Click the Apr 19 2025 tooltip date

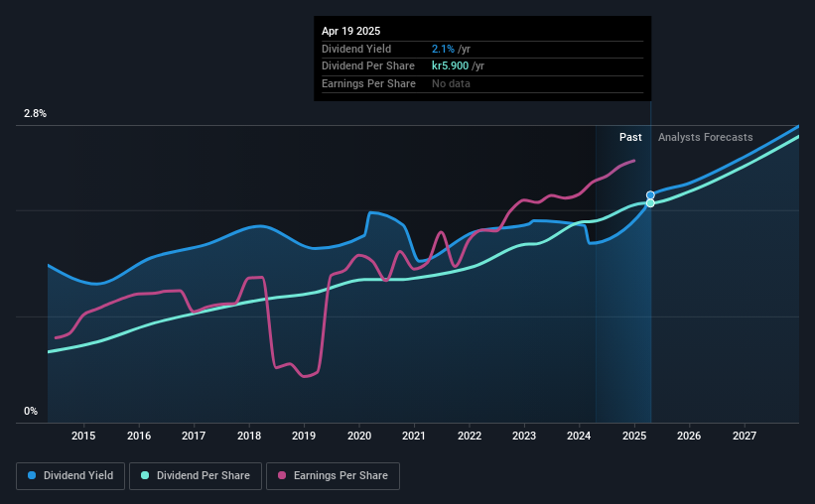pyautogui.click(x=350, y=31)
